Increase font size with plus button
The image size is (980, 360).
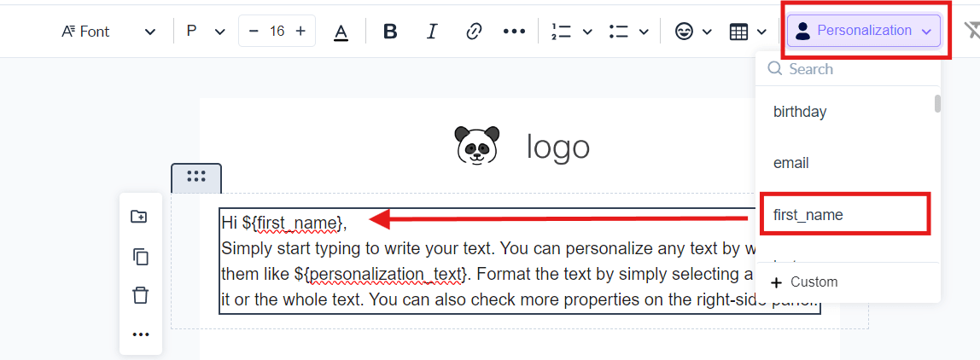(x=300, y=32)
